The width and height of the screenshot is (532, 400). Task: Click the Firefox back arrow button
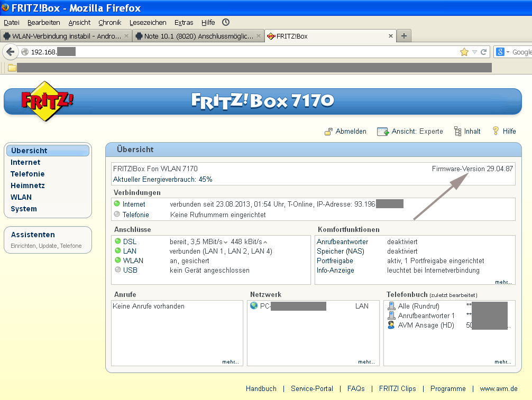coord(10,52)
